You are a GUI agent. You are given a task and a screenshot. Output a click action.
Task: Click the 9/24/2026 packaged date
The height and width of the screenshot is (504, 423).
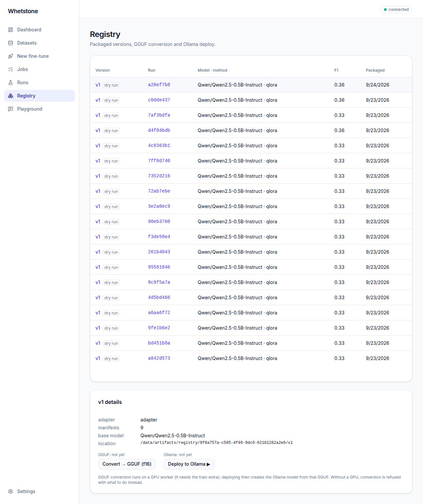(377, 85)
